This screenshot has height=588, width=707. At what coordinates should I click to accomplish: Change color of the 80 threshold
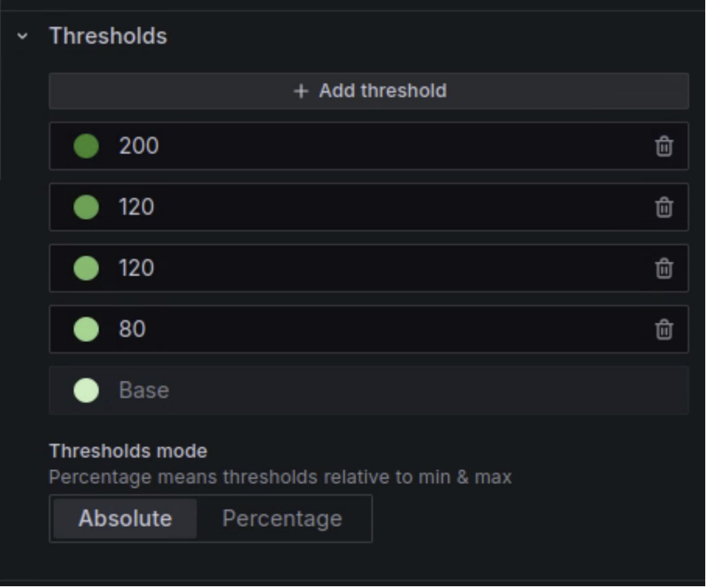[x=86, y=329]
